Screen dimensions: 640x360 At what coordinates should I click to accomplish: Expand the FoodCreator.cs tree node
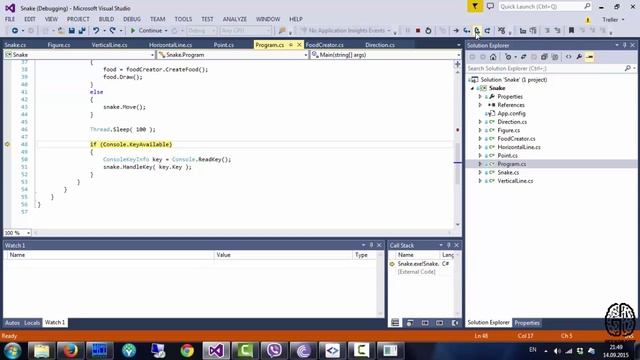tap(480, 139)
